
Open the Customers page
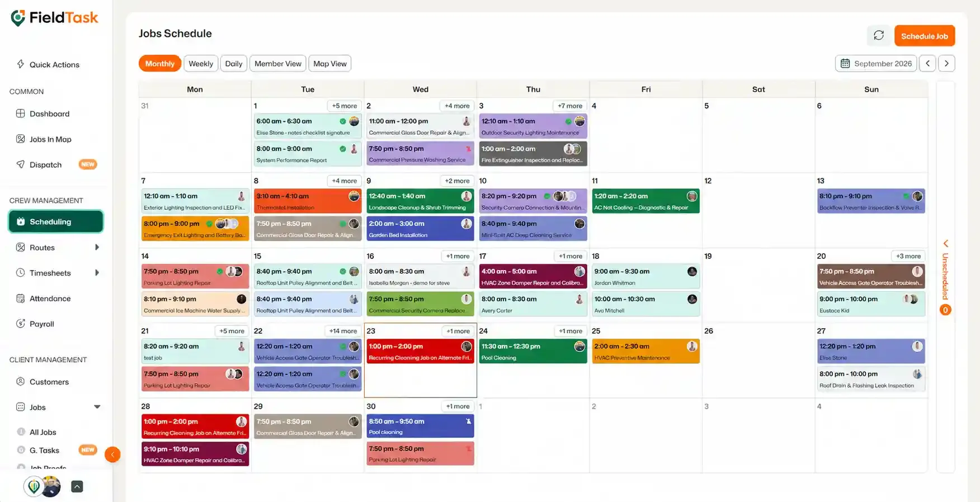[49, 382]
